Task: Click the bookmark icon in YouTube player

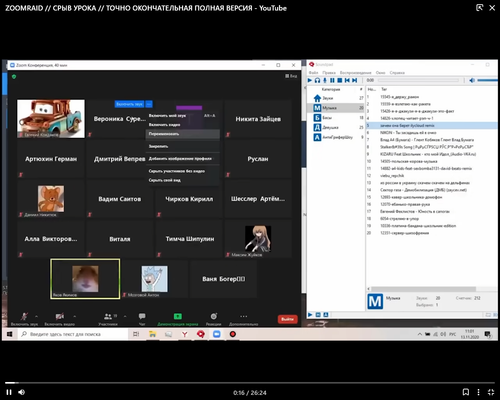Action: click(x=466, y=392)
